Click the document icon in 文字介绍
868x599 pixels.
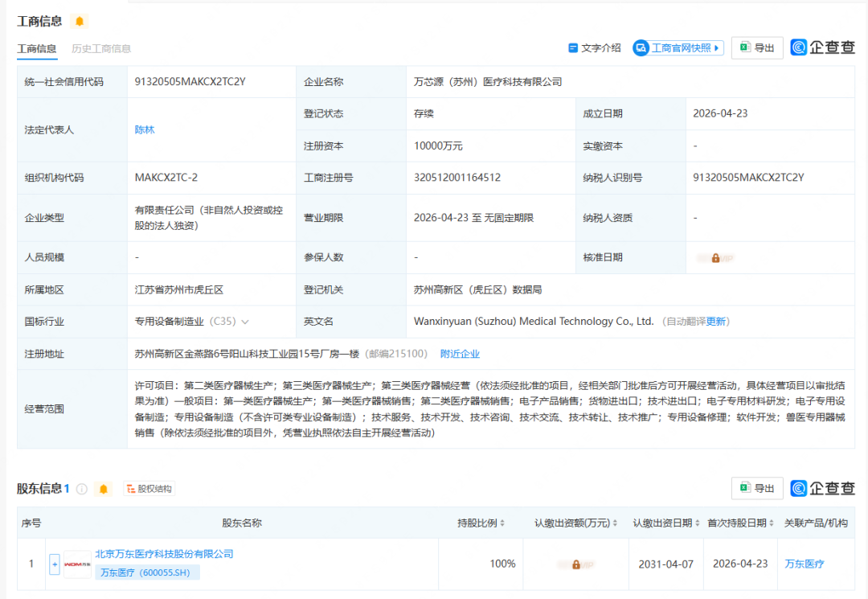coord(573,48)
